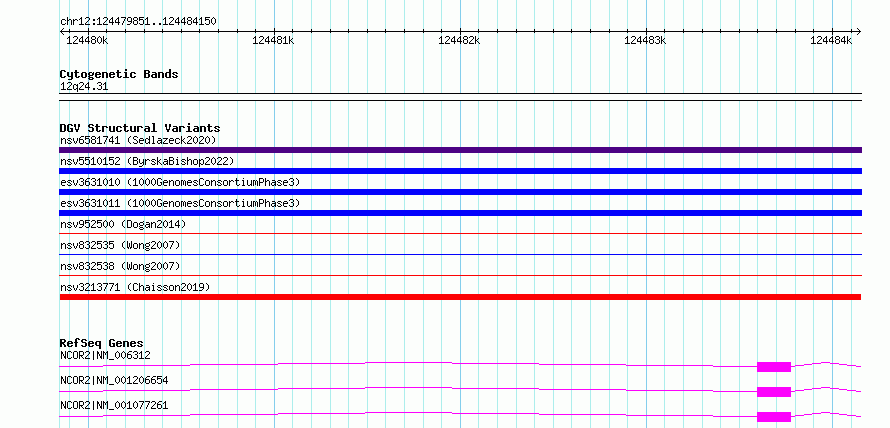
Task: Select the dark purple nsv6581741 variant bar
Action: (460, 150)
